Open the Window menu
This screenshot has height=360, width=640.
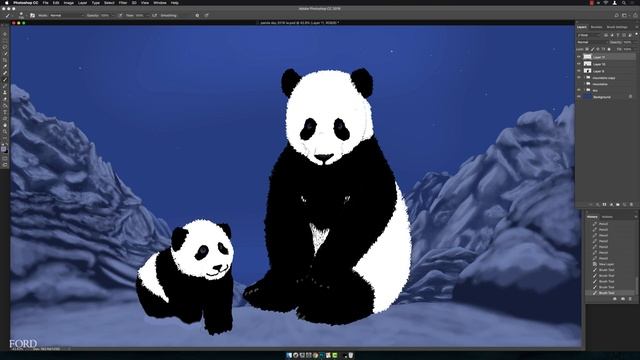tap(160, 3)
